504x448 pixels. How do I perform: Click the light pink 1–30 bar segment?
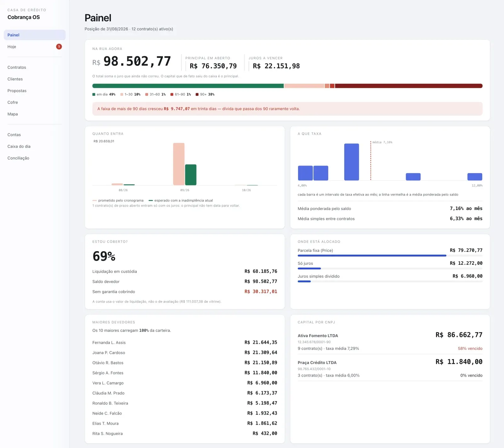pyautogui.click(x=304, y=86)
